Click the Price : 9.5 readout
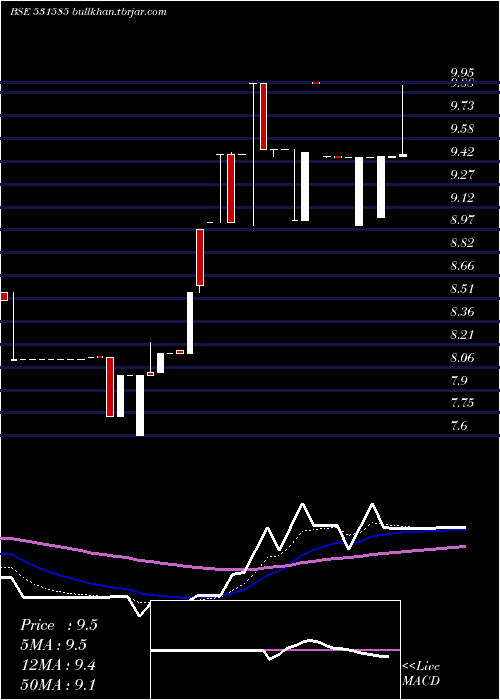The height and width of the screenshot is (700, 500). point(58,625)
